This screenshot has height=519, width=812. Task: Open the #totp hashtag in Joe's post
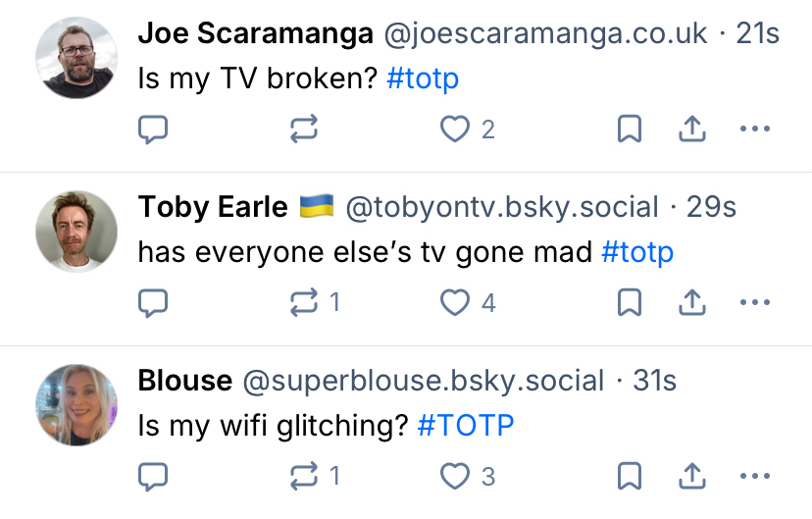[423, 79]
